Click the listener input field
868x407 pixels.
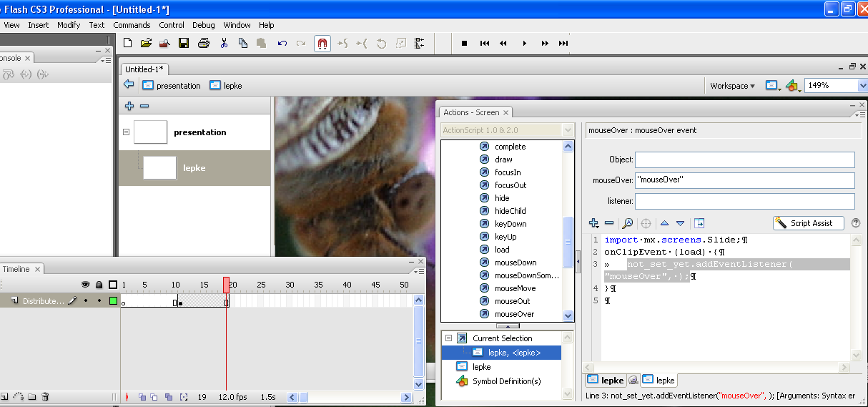pos(745,201)
